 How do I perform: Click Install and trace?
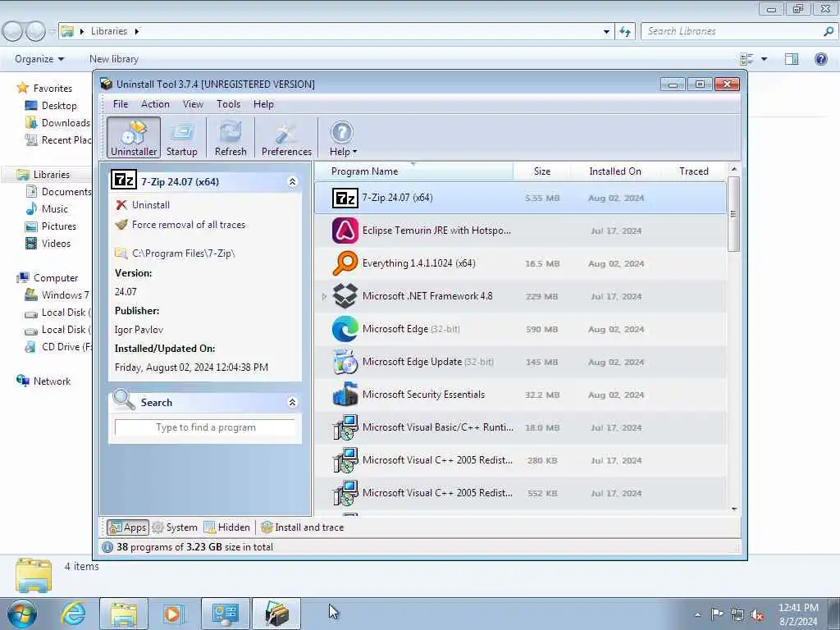tap(302, 527)
